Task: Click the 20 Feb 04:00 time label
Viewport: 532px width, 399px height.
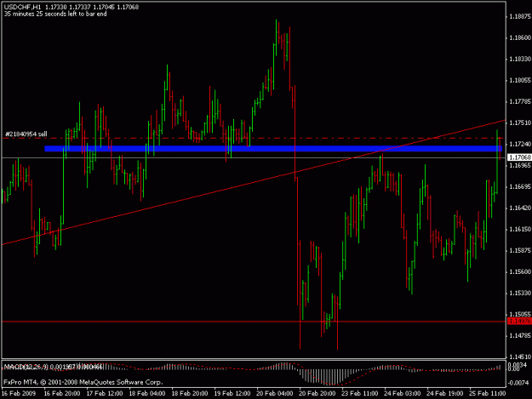Action: (275, 393)
